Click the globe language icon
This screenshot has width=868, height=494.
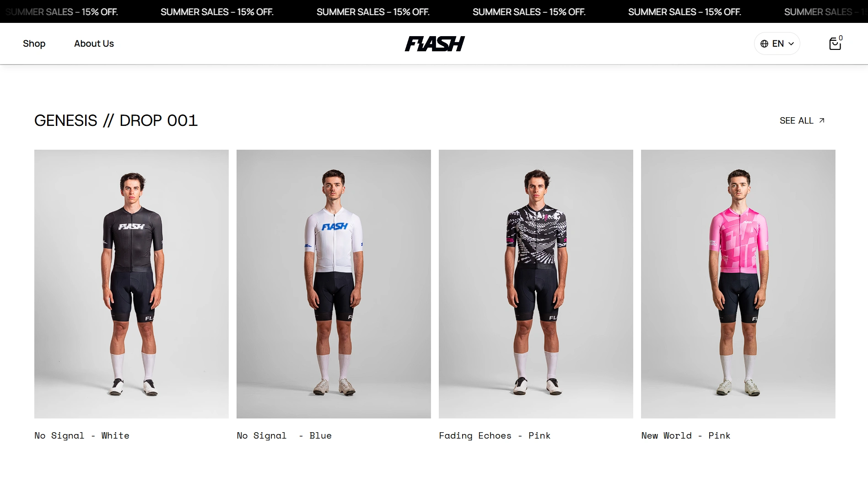point(764,44)
